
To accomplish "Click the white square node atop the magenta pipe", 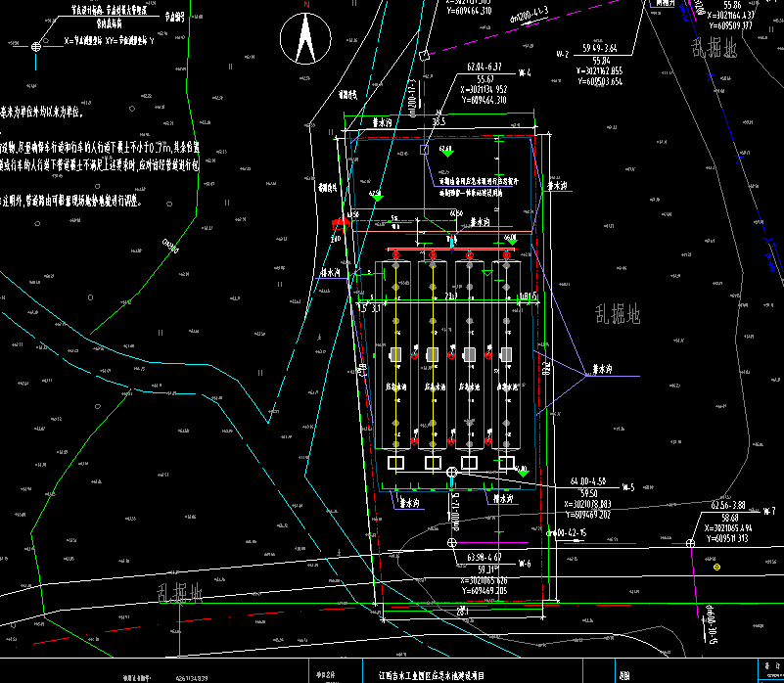I will pos(424,55).
